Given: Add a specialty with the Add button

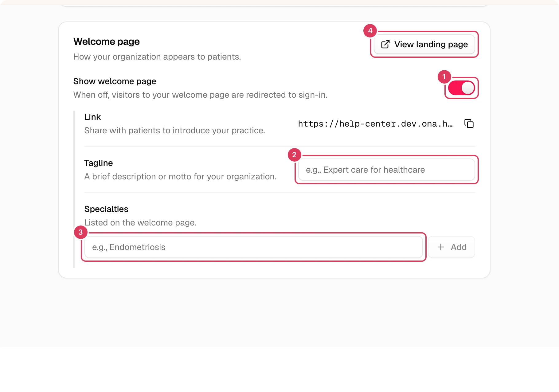Looking at the screenshot, I should point(451,247).
